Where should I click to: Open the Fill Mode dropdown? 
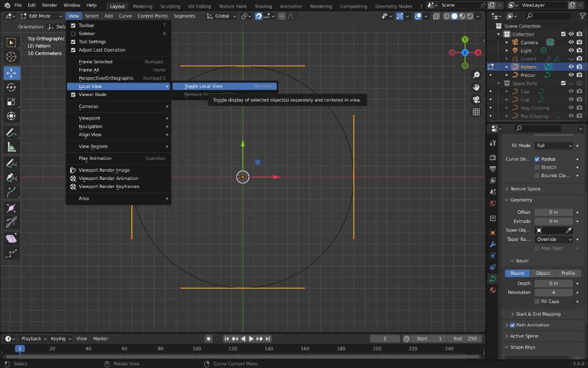554,145
